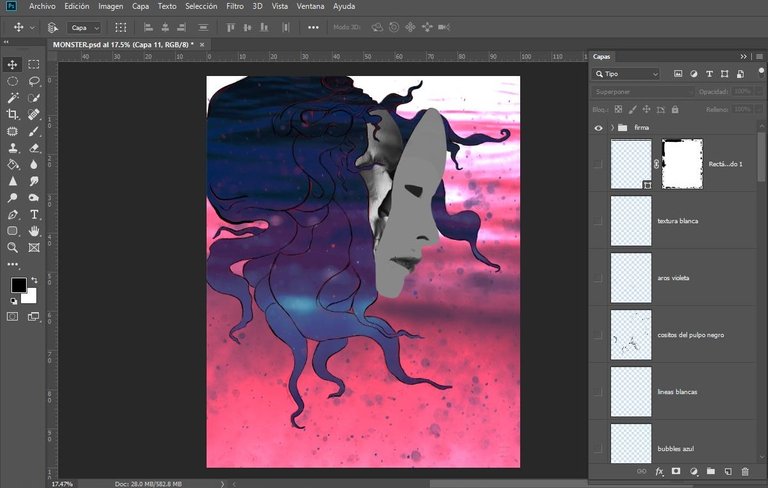
Task: Open the Superponer blend mode dropdown
Action: click(x=643, y=92)
